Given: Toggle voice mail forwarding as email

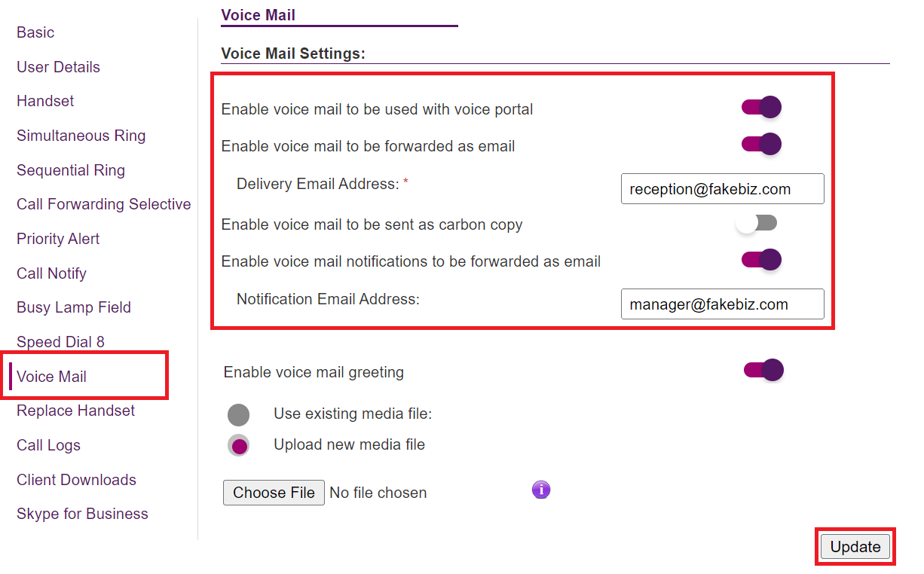Looking at the screenshot, I should tap(761, 144).
